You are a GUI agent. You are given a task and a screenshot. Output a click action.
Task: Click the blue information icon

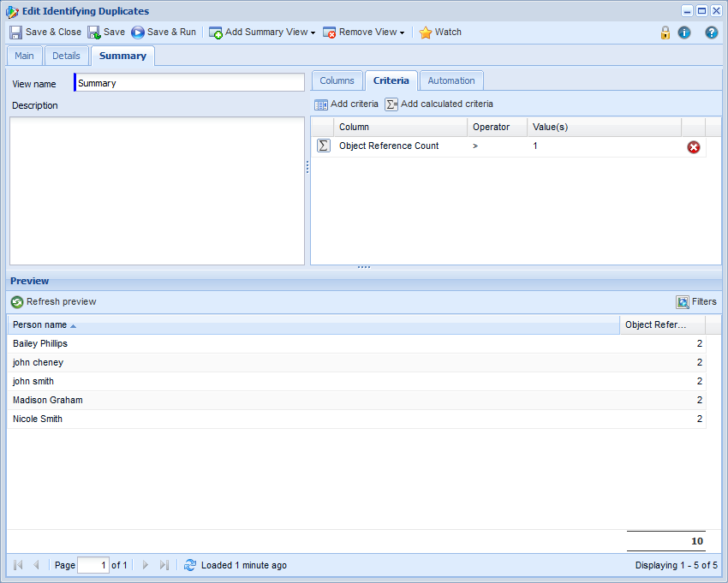tap(684, 33)
